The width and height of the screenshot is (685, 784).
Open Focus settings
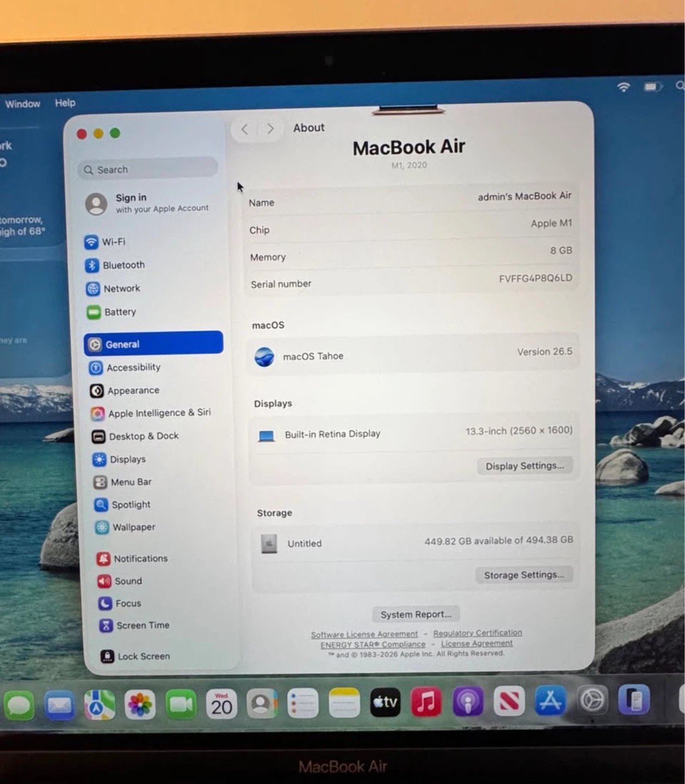[120, 603]
